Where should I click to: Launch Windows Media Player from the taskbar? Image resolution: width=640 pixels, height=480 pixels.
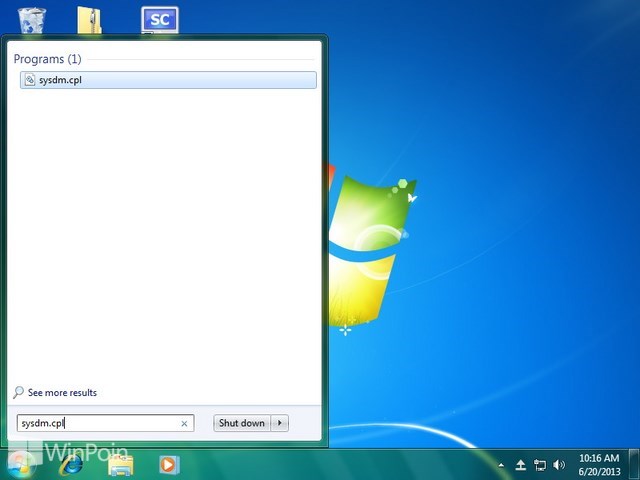169,465
